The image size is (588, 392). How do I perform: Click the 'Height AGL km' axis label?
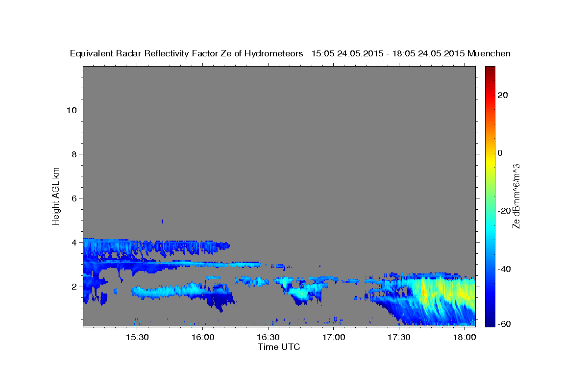[x=56, y=196]
